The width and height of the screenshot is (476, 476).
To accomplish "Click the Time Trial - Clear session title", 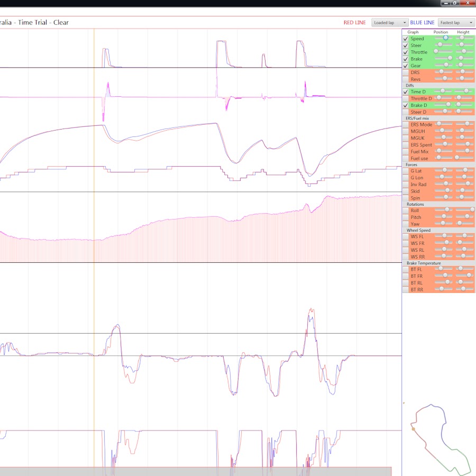I will tap(43, 22).
